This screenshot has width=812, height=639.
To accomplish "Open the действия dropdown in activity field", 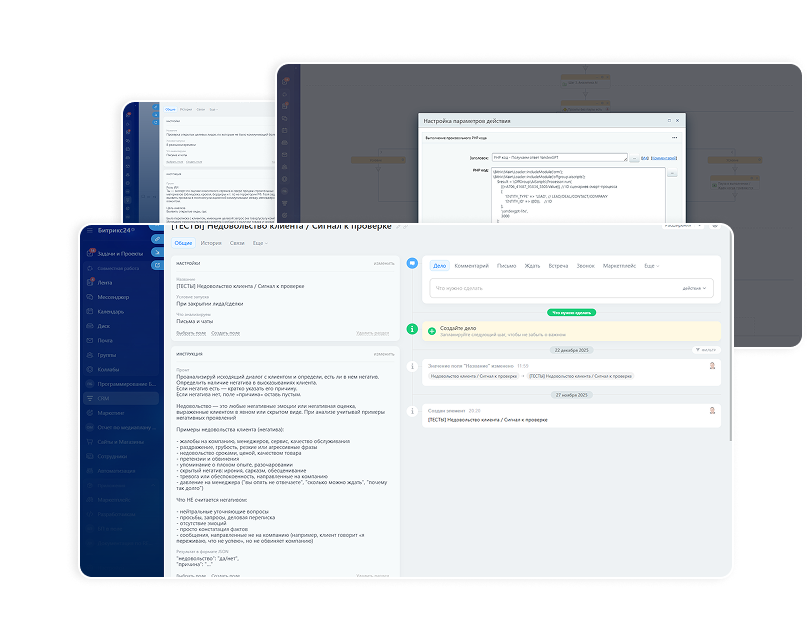I will click(x=695, y=288).
